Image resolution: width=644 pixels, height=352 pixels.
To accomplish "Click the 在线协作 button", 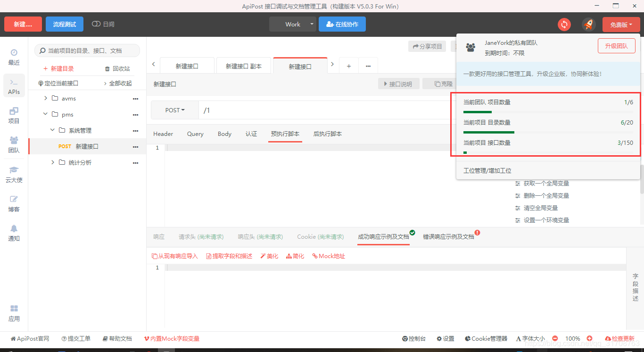I will coord(342,24).
